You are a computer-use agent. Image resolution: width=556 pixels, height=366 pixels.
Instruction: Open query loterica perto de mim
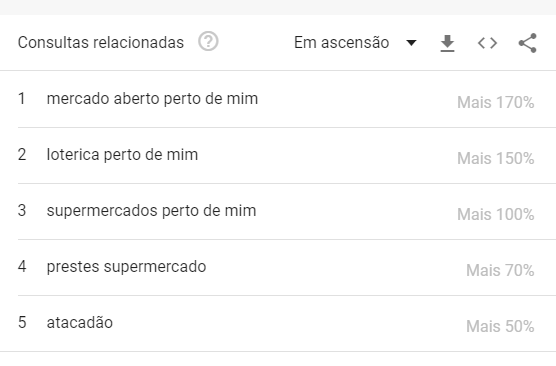[x=122, y=155]
